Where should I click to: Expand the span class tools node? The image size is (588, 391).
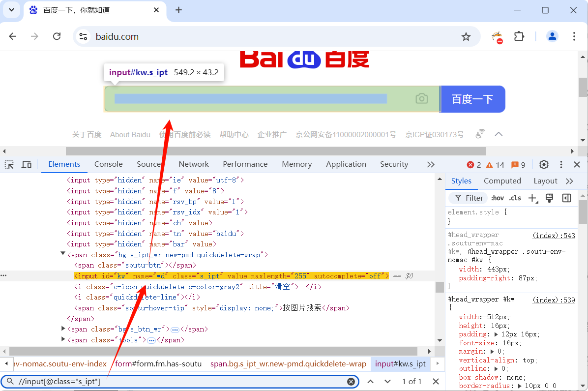coord(63,339)
